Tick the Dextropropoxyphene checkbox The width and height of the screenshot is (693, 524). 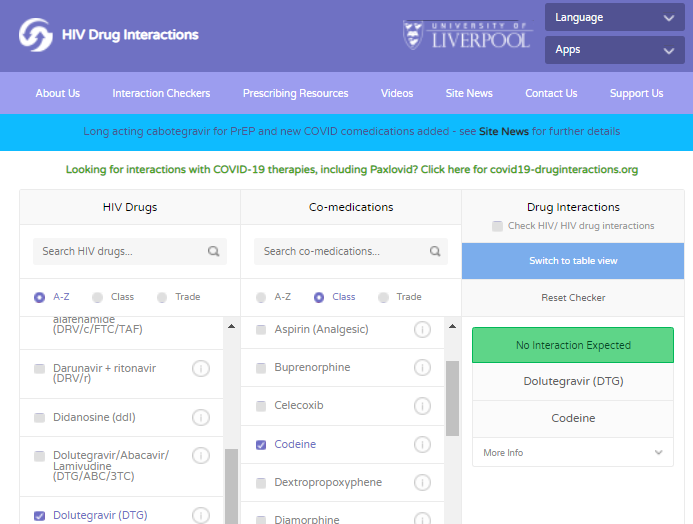pyautogui.click(x=261, y=483)
